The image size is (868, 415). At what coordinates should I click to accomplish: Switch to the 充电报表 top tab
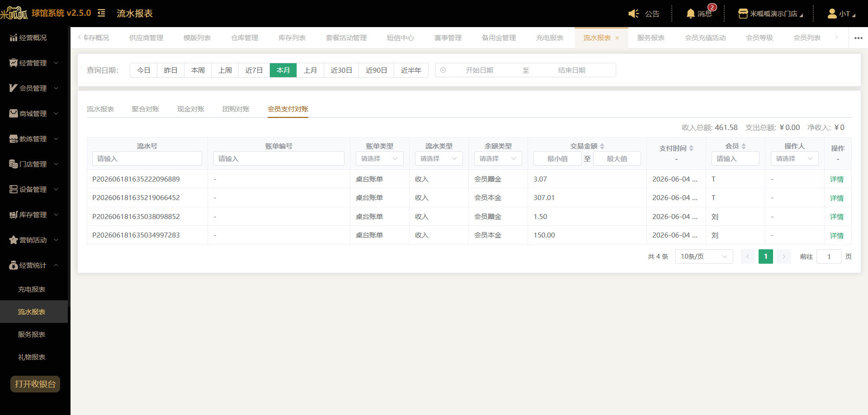coord(549,37)
